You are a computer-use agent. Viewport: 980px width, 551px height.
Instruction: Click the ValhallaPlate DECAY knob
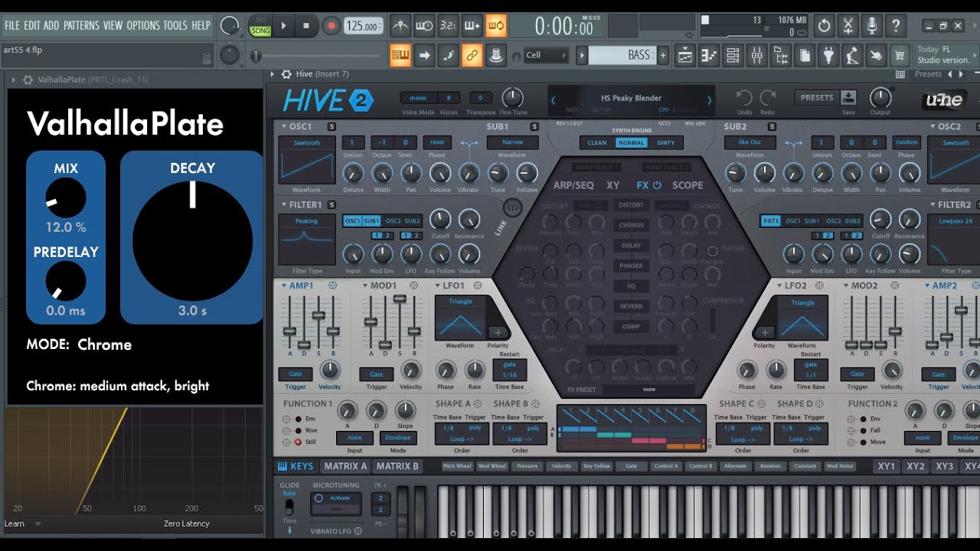(192, 241)
